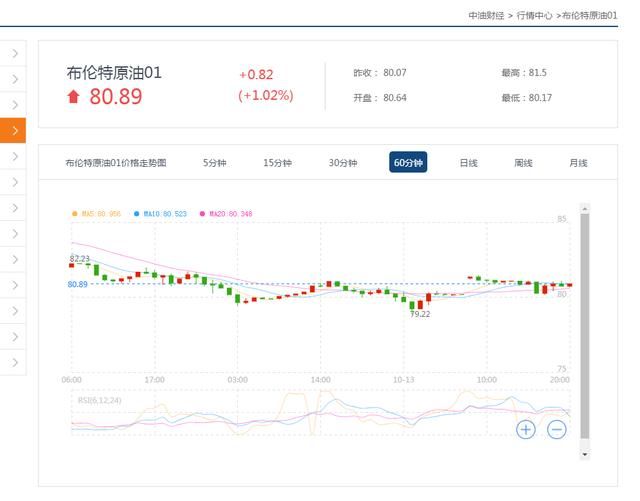Click the (+1.02%) percent change
The height and width of the screenshot is (501, 640).
click(266, 96)
